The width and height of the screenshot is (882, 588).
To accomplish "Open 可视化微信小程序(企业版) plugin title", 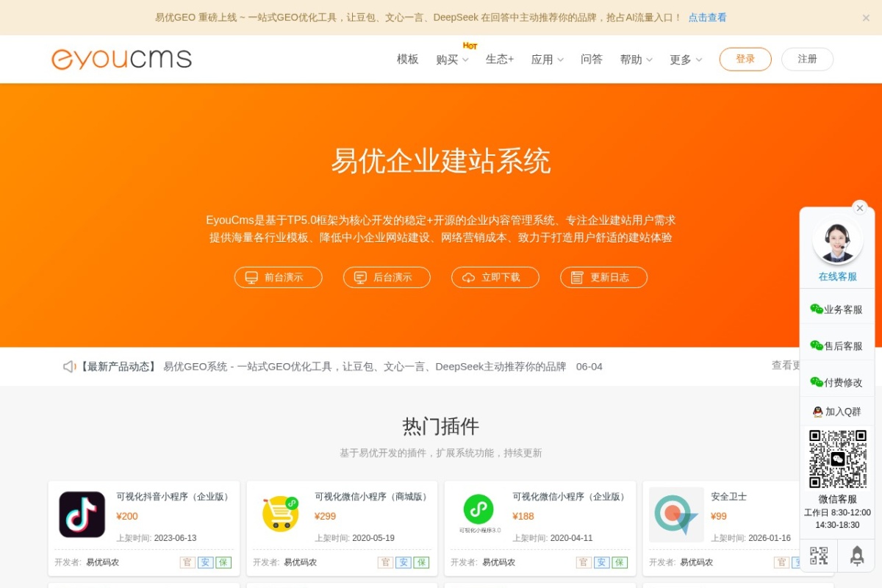I will point(570,497).
